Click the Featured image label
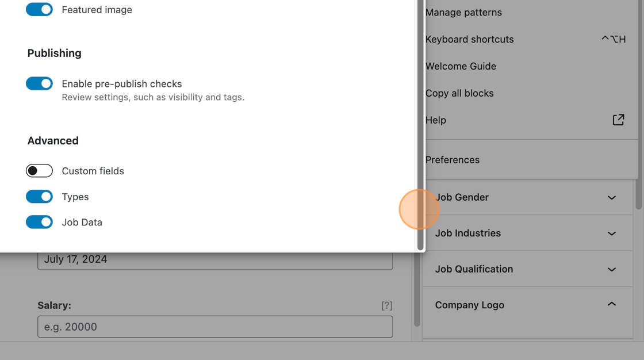This screenshot has height=360, width=644. click(x=97, y=10)
